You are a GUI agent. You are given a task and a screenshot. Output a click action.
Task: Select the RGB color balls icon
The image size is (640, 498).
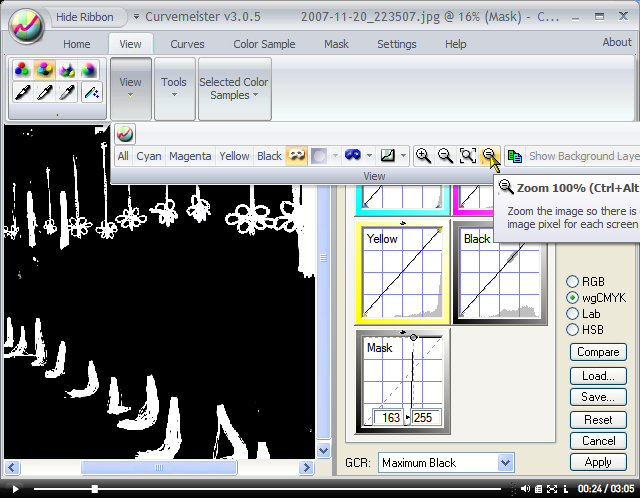(22, 70)
